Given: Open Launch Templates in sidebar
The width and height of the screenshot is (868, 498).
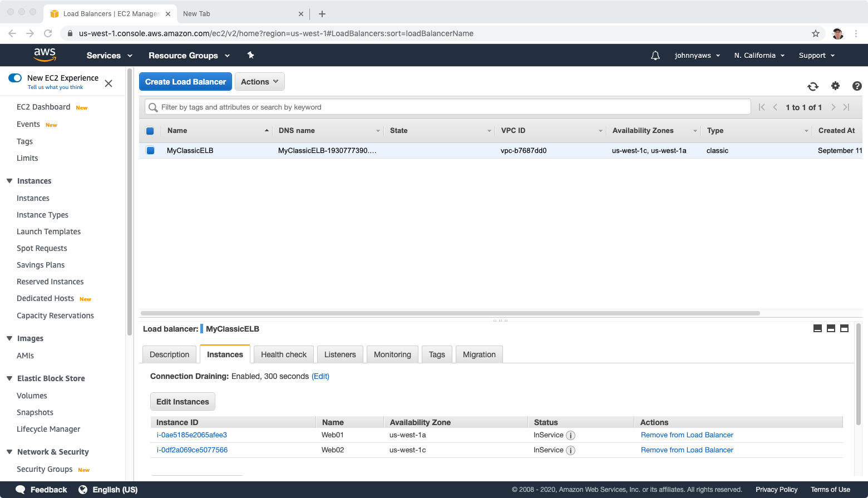Looking at the screenshot, I should pos(48,231).
